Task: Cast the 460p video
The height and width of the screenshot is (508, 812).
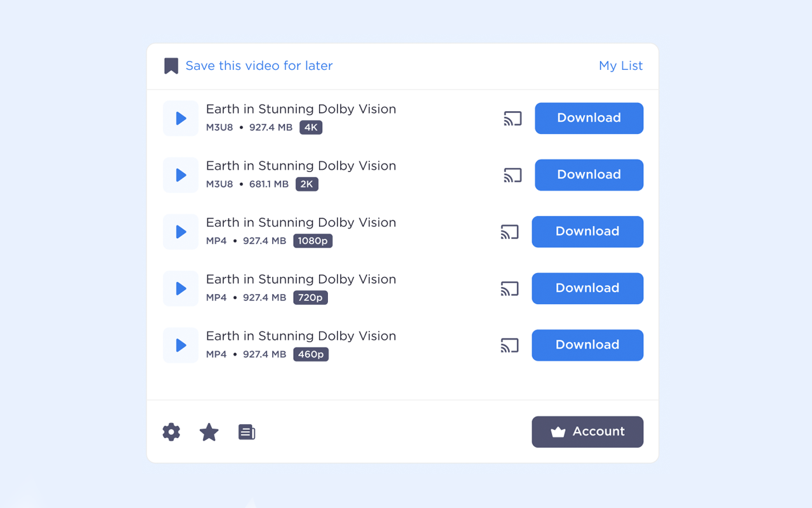Action: [x=509, y=345]
